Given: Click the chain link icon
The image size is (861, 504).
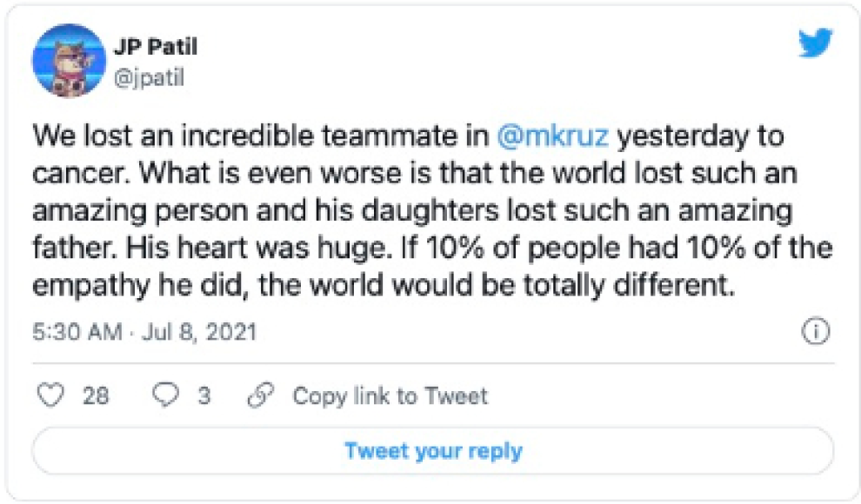Looking at the screenshot, I should coord(260,396).
